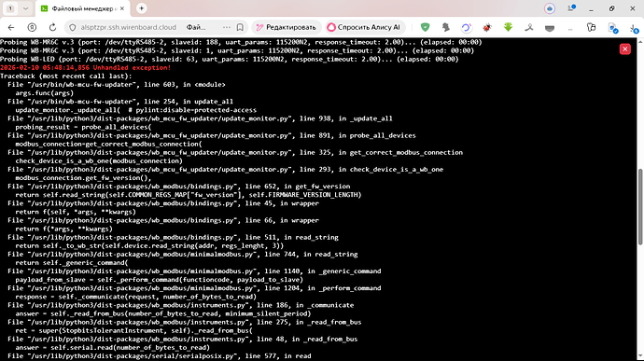Screen dimensions: 644x361
Task: Open the Yandex home button
Action: point(32,27)
